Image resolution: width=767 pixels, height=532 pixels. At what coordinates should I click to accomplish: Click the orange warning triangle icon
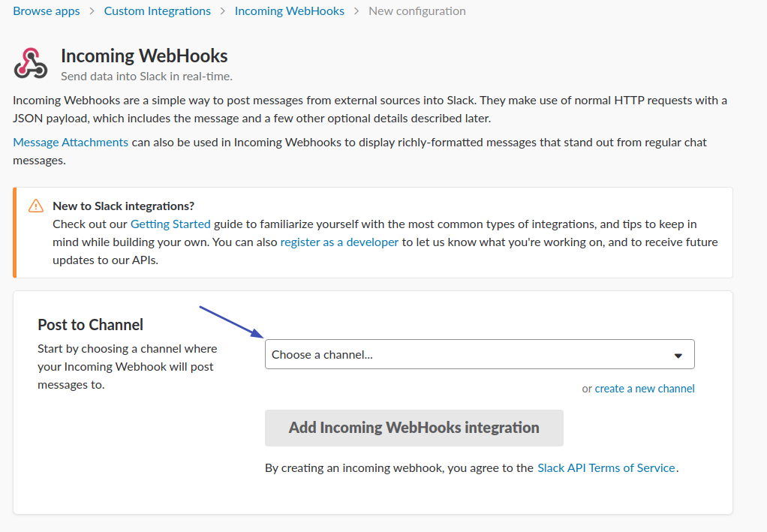pos(35,206)
